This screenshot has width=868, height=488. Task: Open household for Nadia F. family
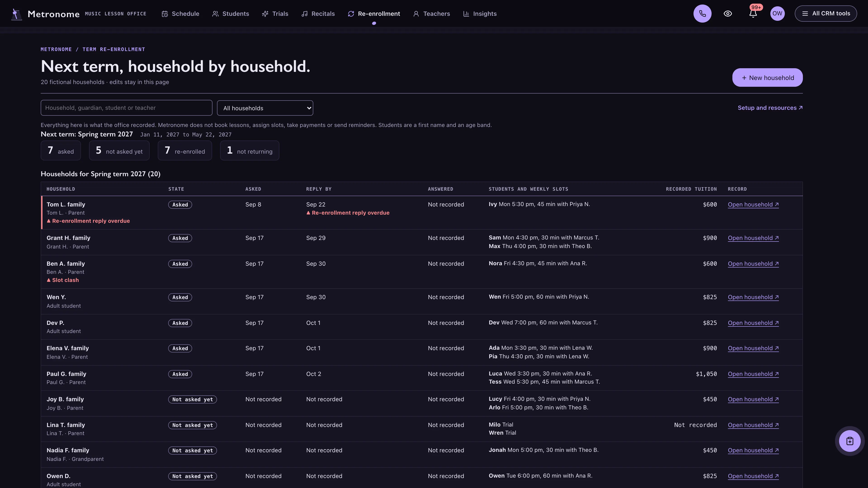point(753,450)
